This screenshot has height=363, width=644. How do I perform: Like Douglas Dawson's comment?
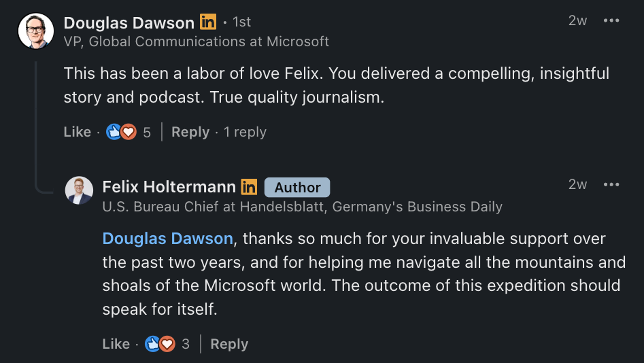77,132
